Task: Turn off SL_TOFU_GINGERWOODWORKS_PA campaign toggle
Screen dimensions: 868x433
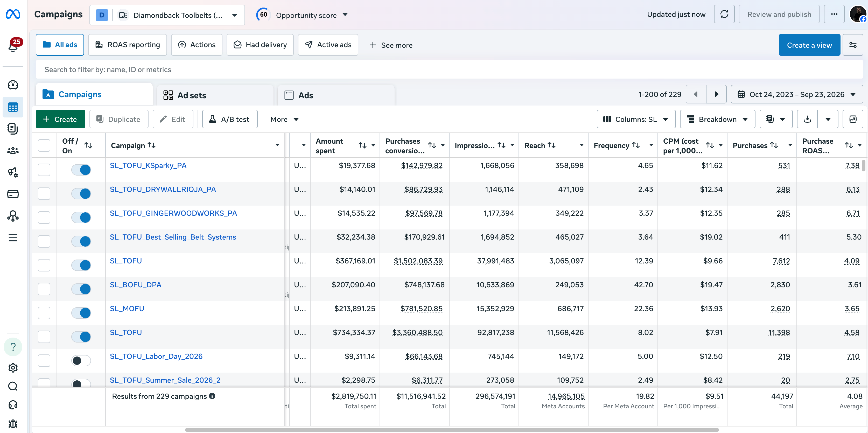Action: pos(81,217)
